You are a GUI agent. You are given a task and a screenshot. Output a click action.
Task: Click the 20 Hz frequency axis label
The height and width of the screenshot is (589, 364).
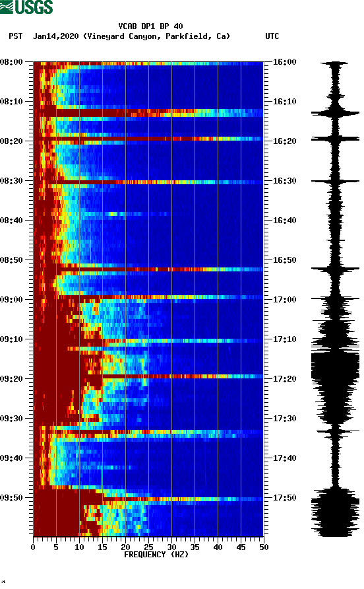click(125, 547)
